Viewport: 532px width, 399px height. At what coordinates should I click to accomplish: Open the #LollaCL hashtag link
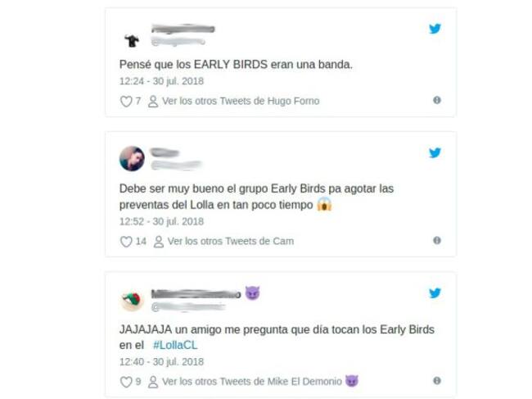[175, 346]
